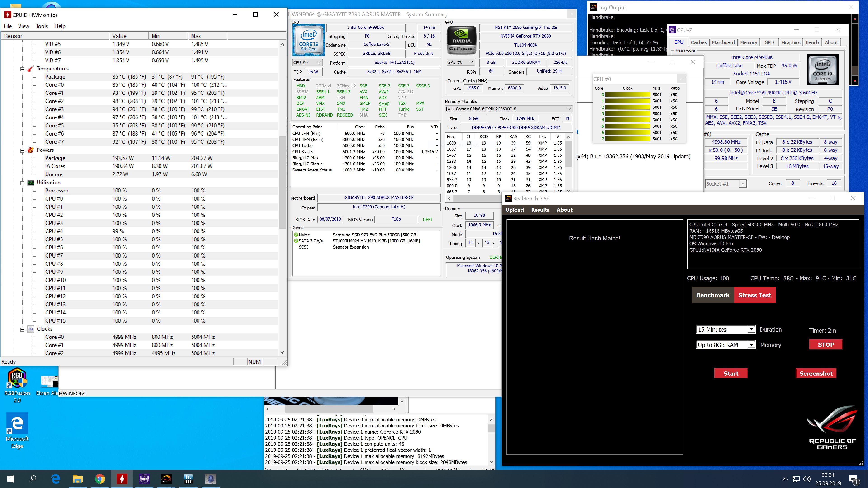Open the GPU #0 dropdown in HWiNFO64
This screenshot has height=488, width=868.
[x=461, y=62]
